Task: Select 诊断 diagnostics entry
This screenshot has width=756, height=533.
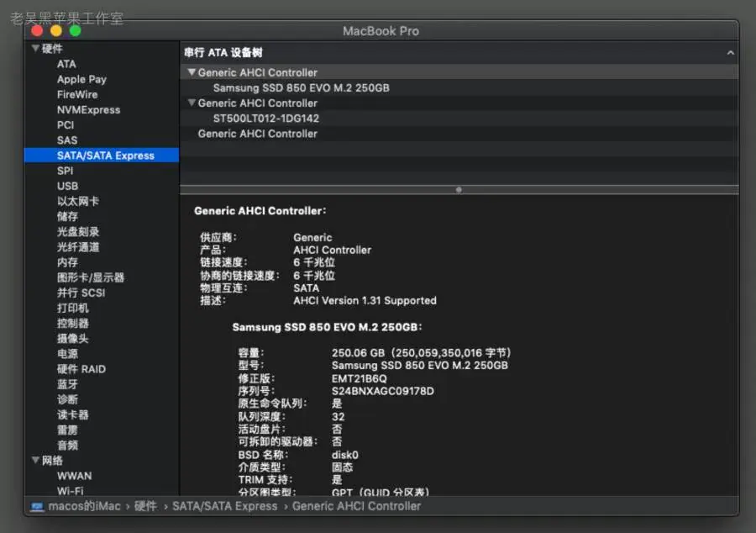Action: (x=67, y=399)
